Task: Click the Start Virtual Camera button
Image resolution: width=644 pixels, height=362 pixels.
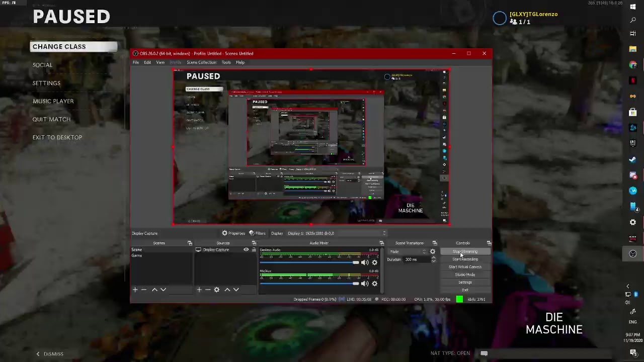Action: click(x=465, y=267)
